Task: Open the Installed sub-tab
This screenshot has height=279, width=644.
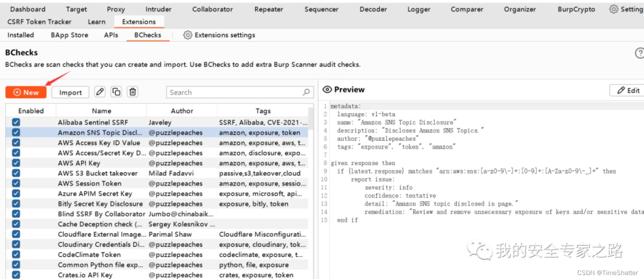Action: pos(21,35)
